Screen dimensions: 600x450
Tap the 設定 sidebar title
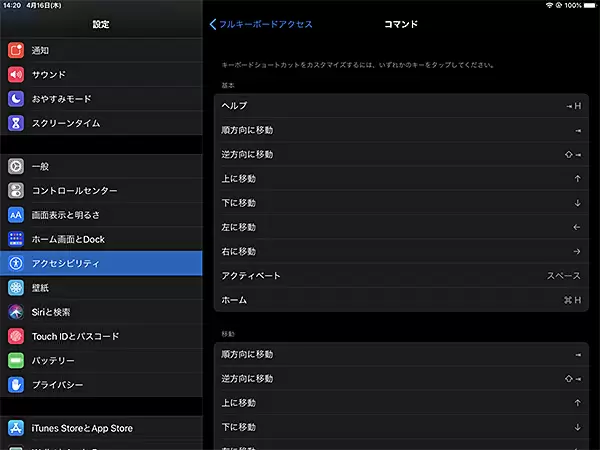(x=101, y=24)
